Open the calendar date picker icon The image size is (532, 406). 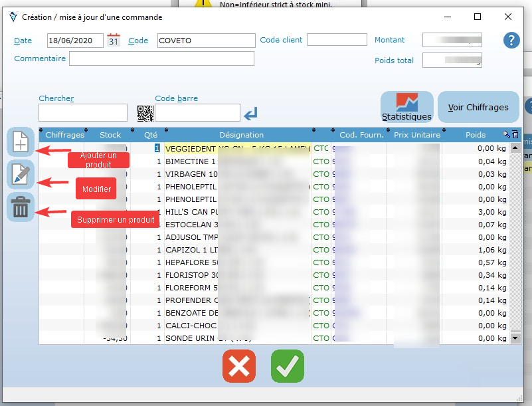pos(114,40)
